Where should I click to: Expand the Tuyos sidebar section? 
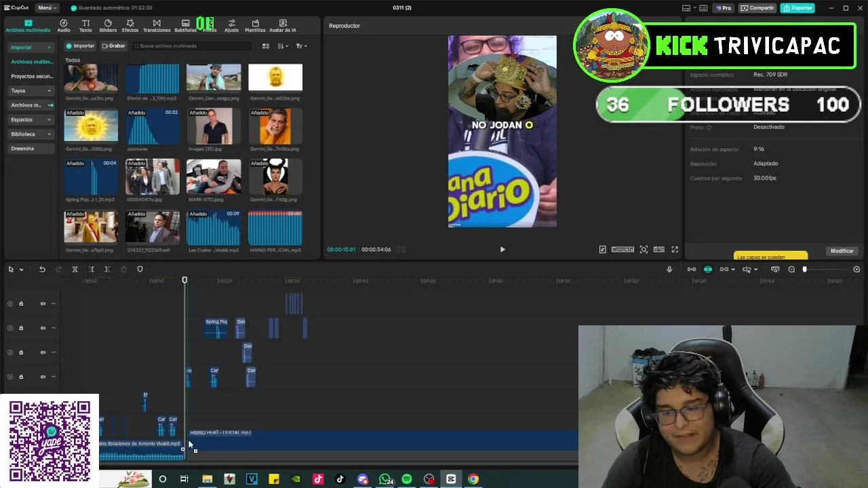coord(31,90)
